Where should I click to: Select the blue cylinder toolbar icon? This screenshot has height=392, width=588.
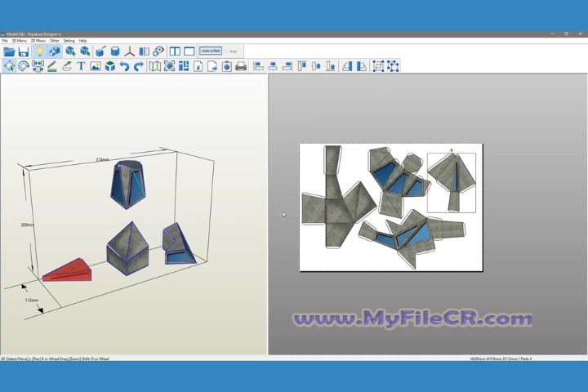(115, 51)
